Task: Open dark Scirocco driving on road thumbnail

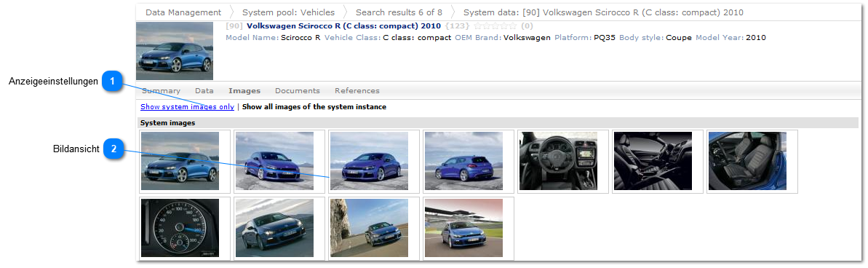Action: coord(274,228)
